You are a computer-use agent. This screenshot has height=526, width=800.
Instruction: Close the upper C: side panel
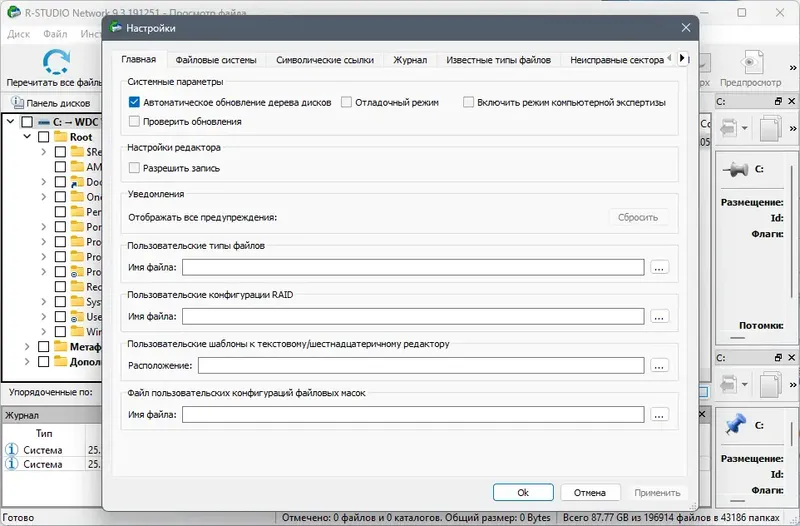tap(791, 102)
